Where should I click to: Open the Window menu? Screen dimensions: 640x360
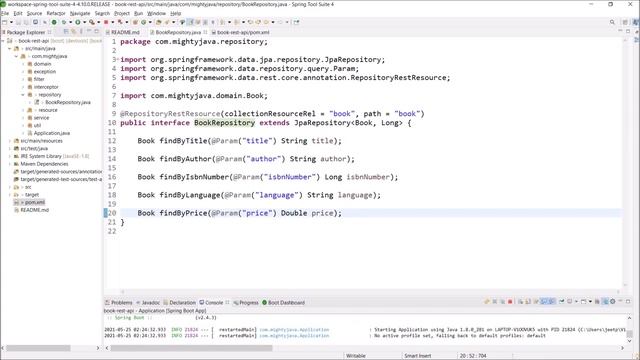click(x=156, y=13)
